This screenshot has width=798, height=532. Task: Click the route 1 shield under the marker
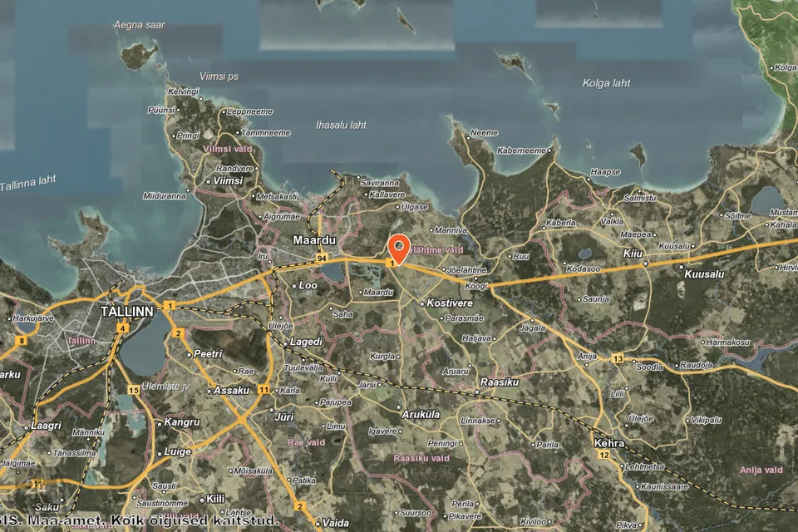tap(392, 264)
